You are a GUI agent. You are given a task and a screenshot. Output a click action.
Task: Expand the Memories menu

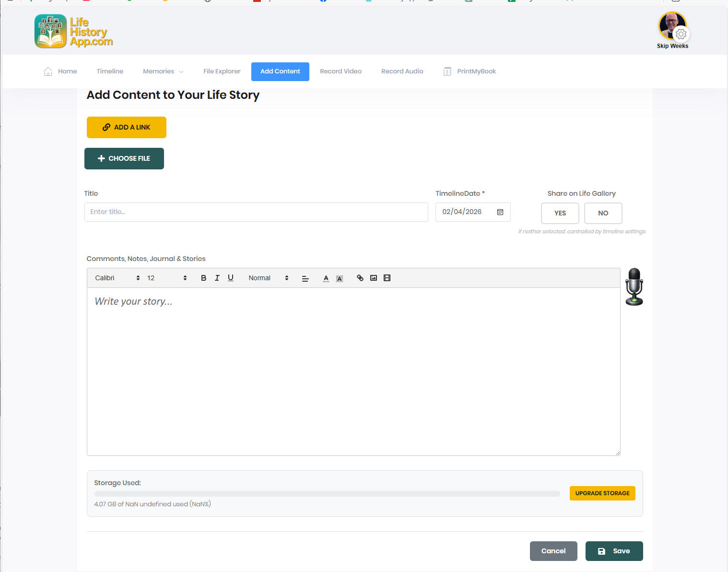(x=163, y=71)
